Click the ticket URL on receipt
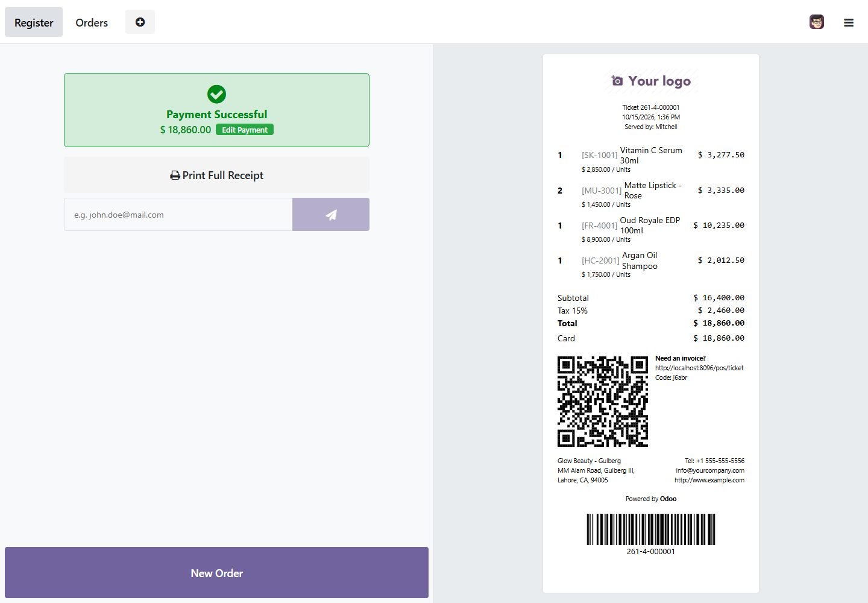Screen dimensions: 868x603 point(699,368)
